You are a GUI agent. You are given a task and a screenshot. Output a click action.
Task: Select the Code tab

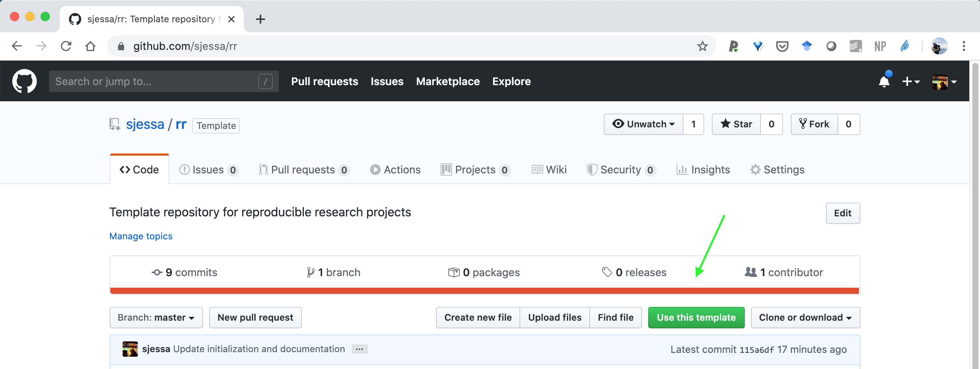(x=139, y=170)
